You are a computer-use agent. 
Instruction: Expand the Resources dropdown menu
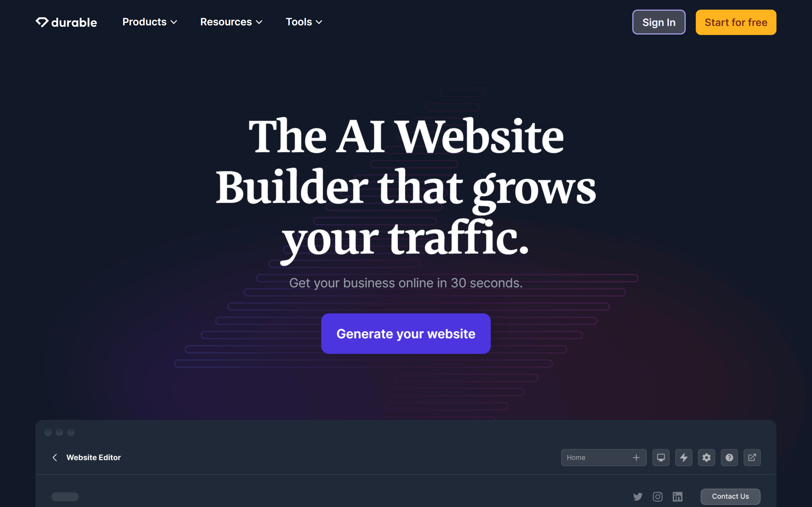[x=232, y=22]
